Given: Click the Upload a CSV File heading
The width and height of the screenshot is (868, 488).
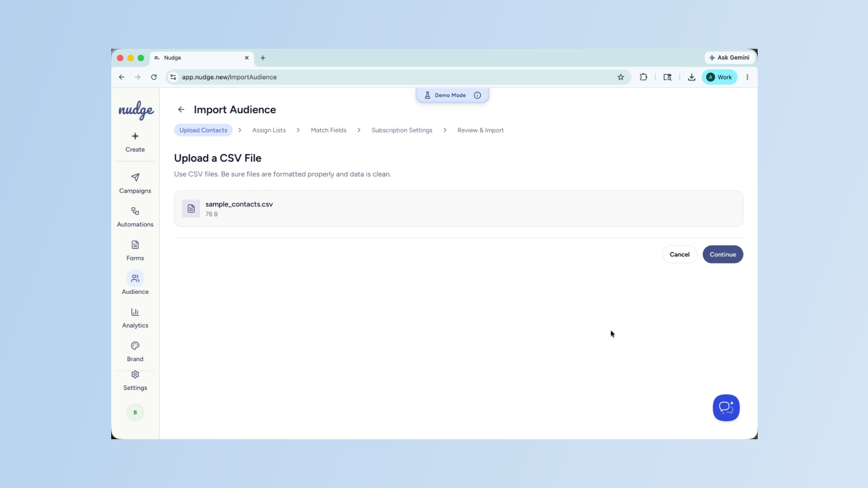Looking at the screenshot, I should click(217, 158).
